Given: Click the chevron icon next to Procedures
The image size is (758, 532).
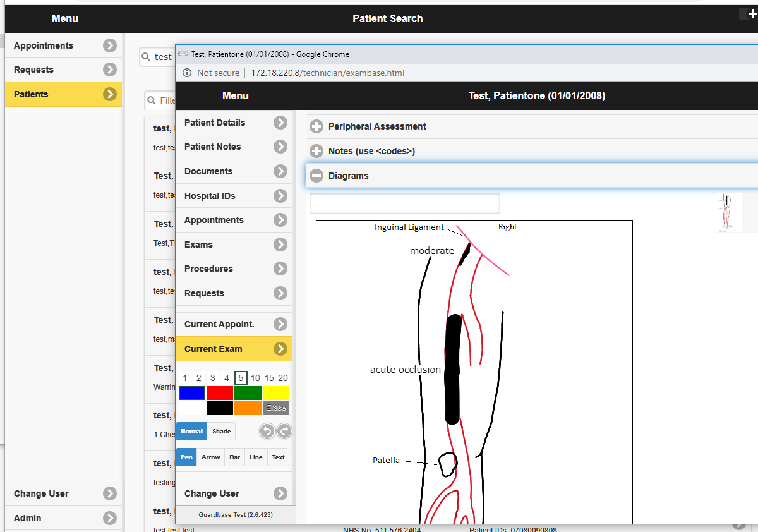Looking at the screenshot, I should click(280, 269).
